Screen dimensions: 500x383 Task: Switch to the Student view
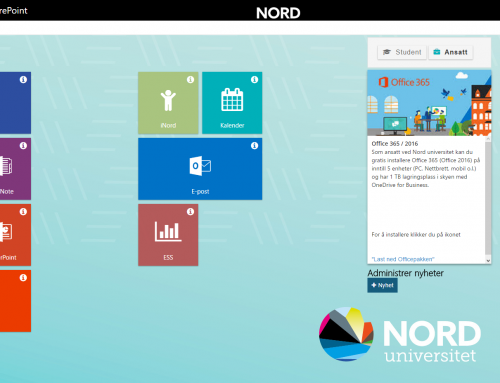tap(402, 52)
